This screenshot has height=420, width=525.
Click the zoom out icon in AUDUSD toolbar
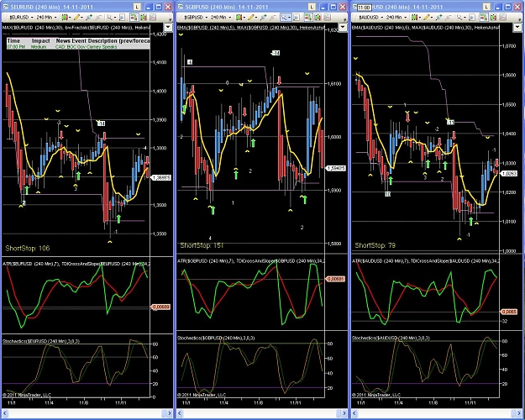pyautogui.click(x=448, y=17)
